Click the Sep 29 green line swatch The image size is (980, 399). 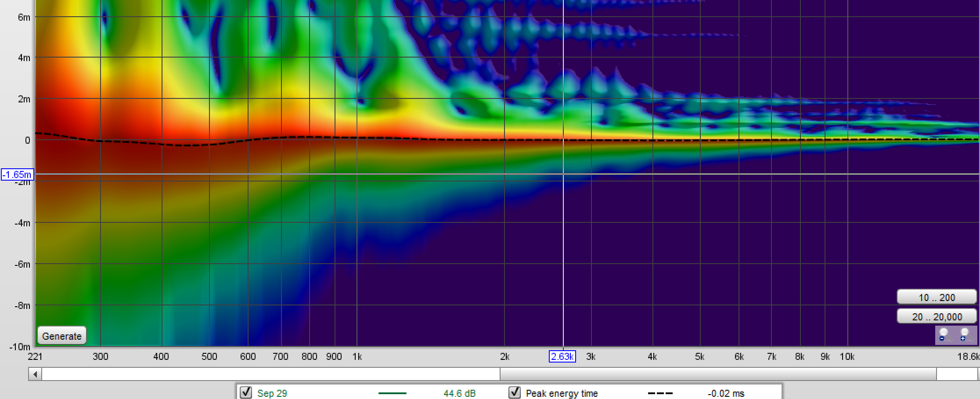392,393
